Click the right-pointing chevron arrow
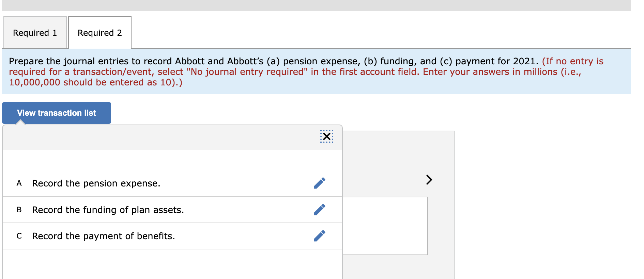This screenshot has width=644, height=279. point(429,180)
